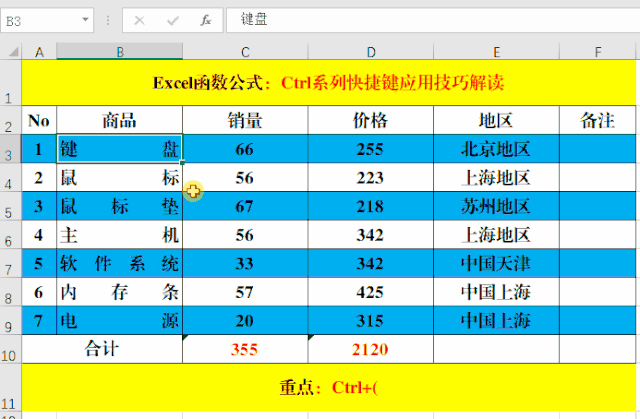Select the cell '主 机'
The image size is (640, 419).
(x=120, y=235)
